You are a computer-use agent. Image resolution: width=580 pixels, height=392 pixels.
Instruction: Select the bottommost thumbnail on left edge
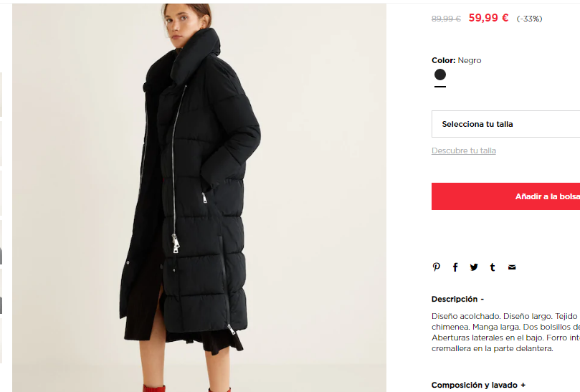pyautogui.click(x=1, y=340)
